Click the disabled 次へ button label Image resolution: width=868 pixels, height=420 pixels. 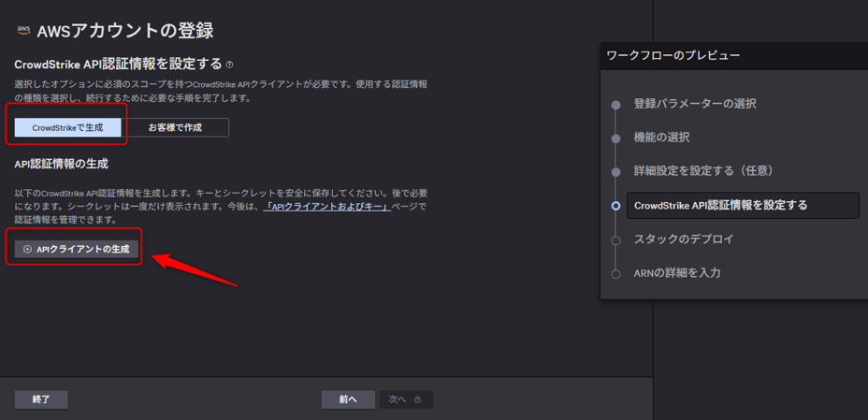[397, 399]
